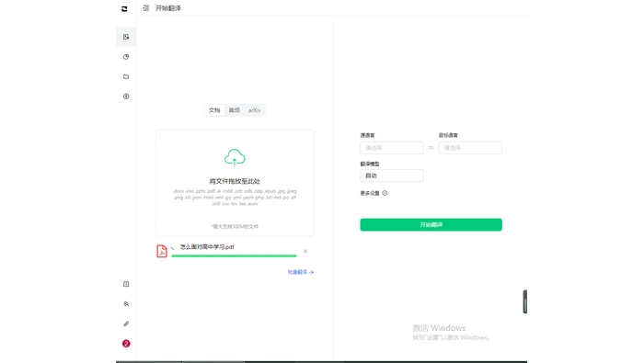
Task: Expand 更多设置
Action: (370, 193)
